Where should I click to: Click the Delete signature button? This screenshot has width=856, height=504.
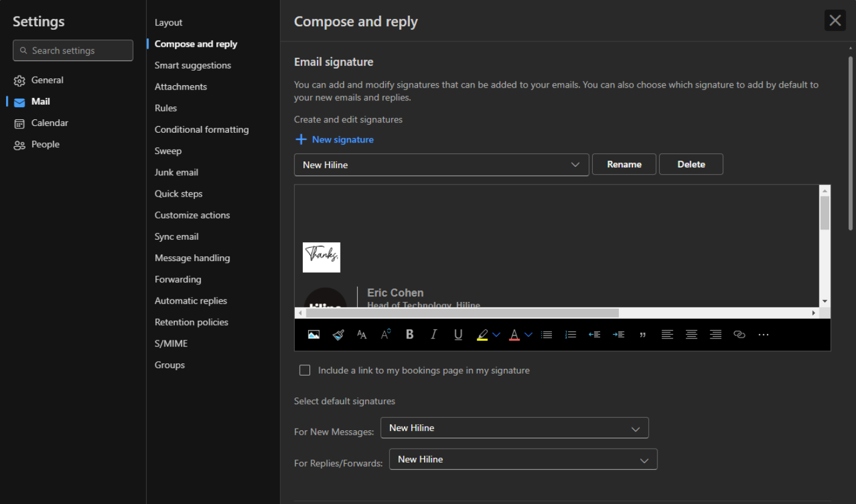point(691,164)
